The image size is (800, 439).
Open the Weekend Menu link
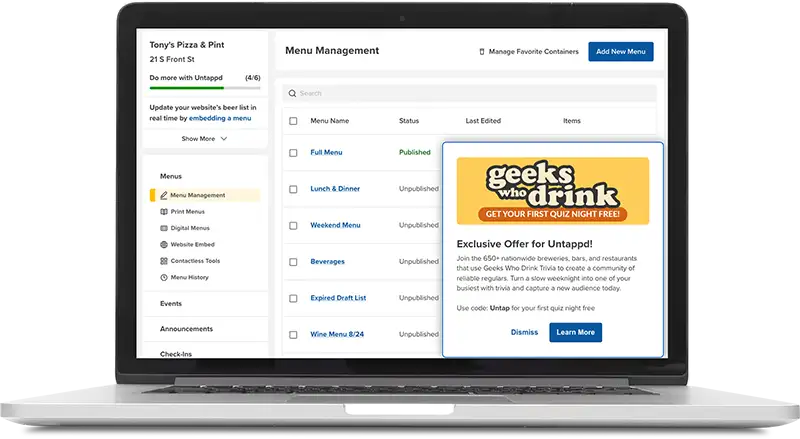click(x=335, y=226)
